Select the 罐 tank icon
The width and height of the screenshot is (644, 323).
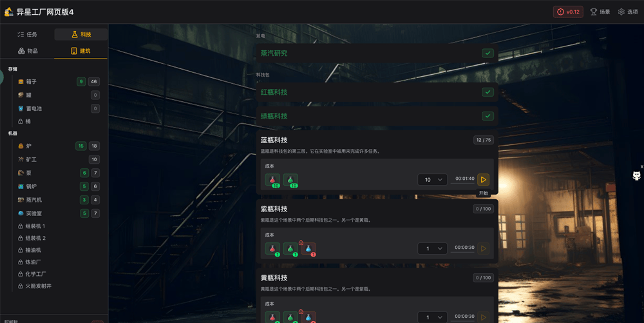[x=21, y=95]
